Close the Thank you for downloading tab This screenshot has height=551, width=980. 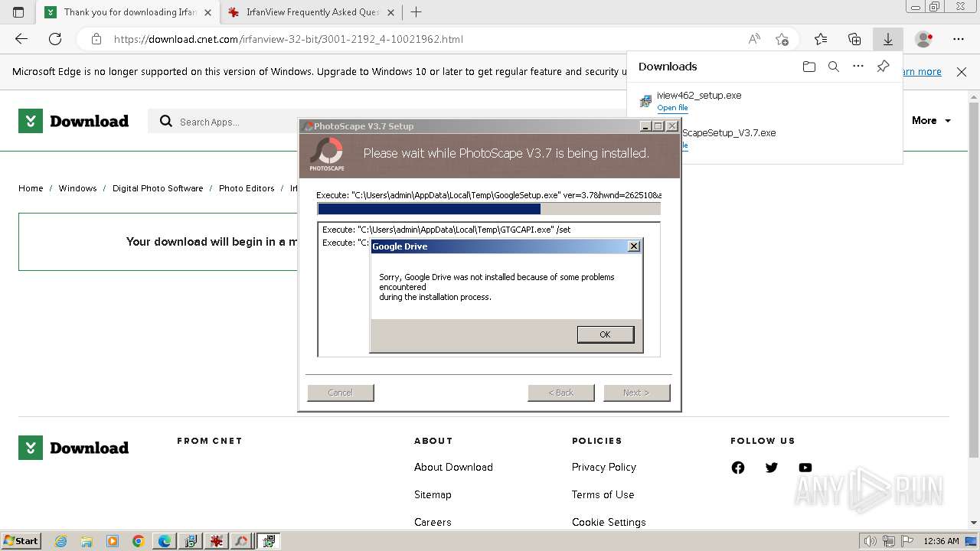click(207, 12)
